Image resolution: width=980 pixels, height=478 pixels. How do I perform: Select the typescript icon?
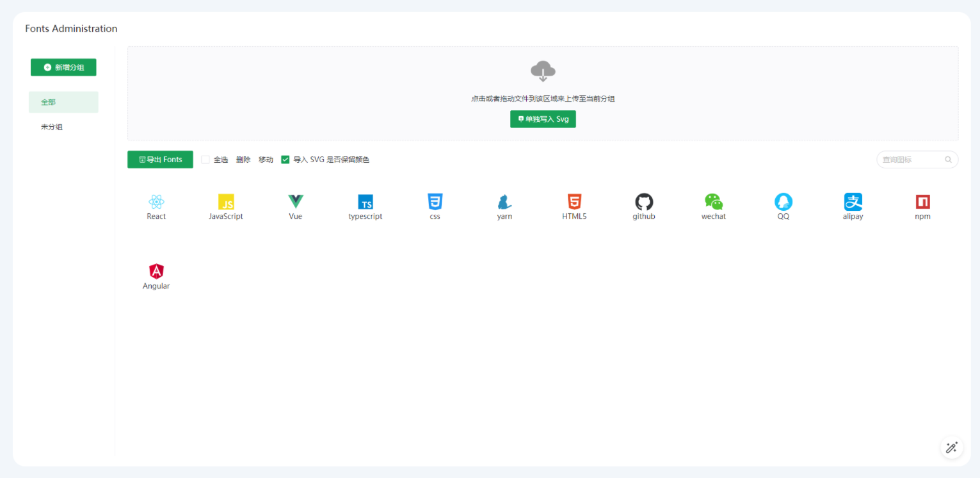[x=365, y=202]
